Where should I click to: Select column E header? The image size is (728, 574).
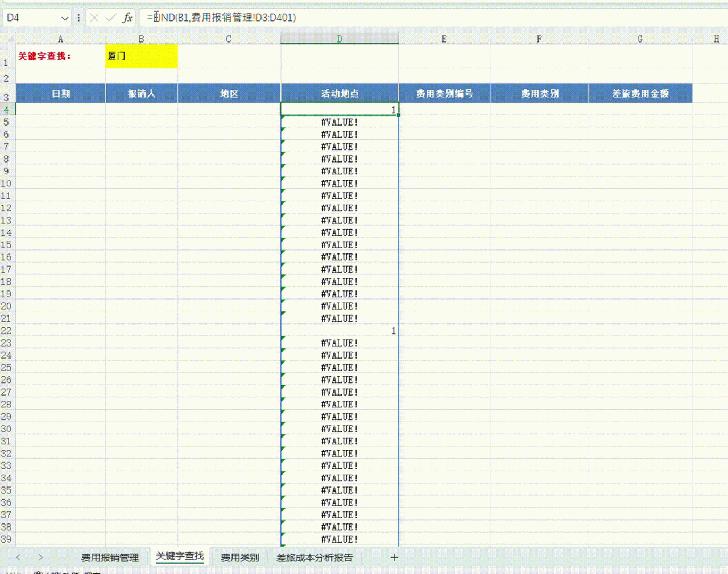pos(444,39)
